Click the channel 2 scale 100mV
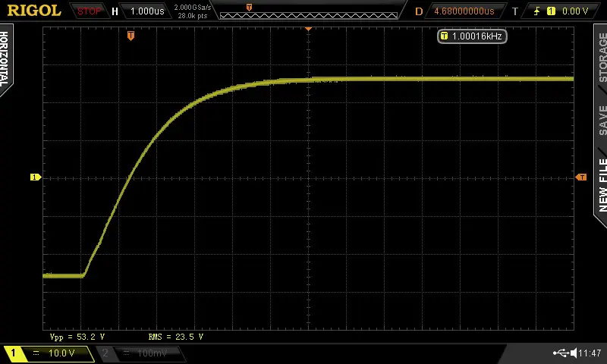Image resolution: width=607 pixels, height=364 pixels. [153, 353]
